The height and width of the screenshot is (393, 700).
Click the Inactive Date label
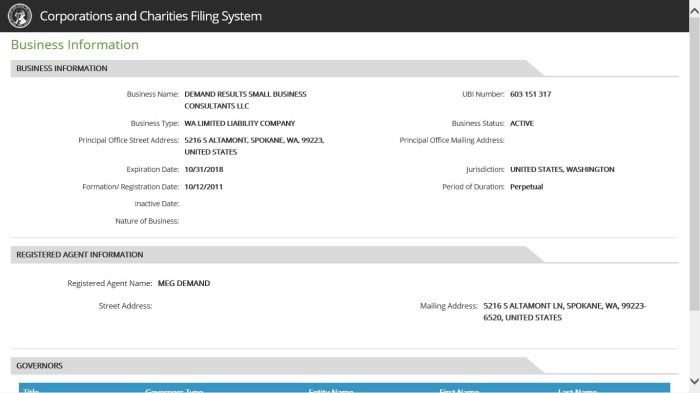pos(157,204)
